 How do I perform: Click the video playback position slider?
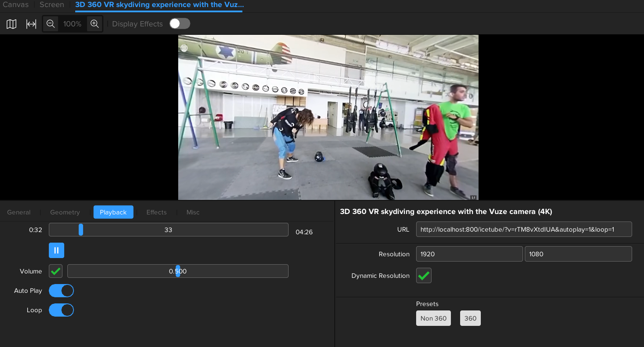click(168, 230)
